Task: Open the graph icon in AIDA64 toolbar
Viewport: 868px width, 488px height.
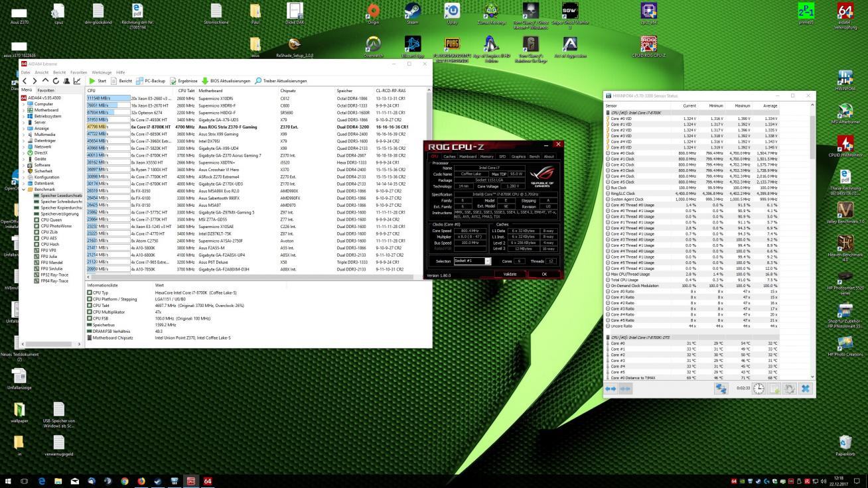Action: (77, 81)
